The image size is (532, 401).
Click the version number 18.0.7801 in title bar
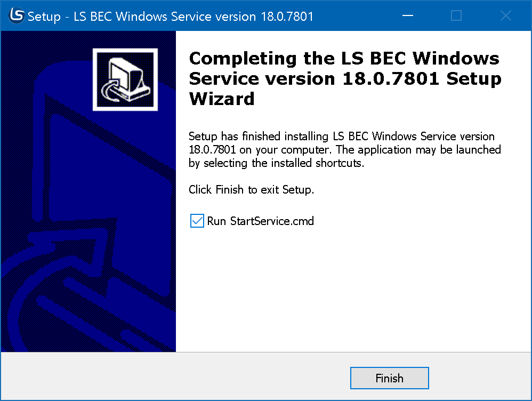(x=287, y=17)
